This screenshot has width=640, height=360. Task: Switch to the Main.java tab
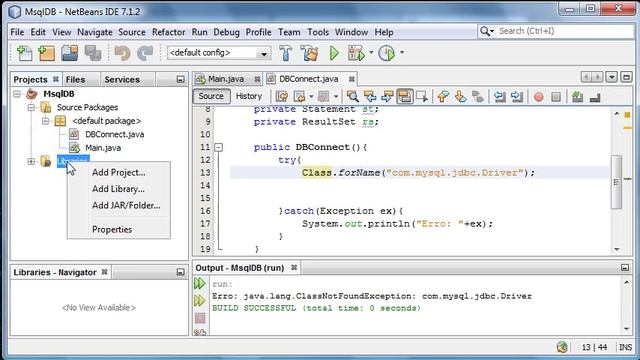(x=225, y=79)
